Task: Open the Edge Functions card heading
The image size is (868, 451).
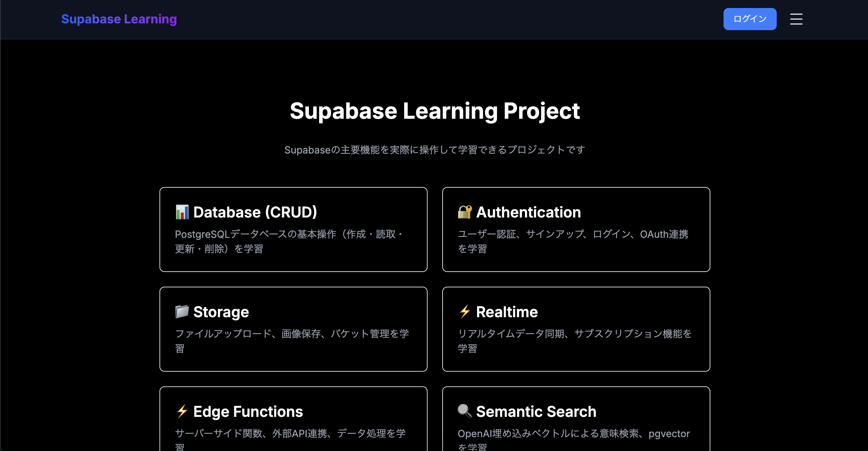Action: [248, 411]
